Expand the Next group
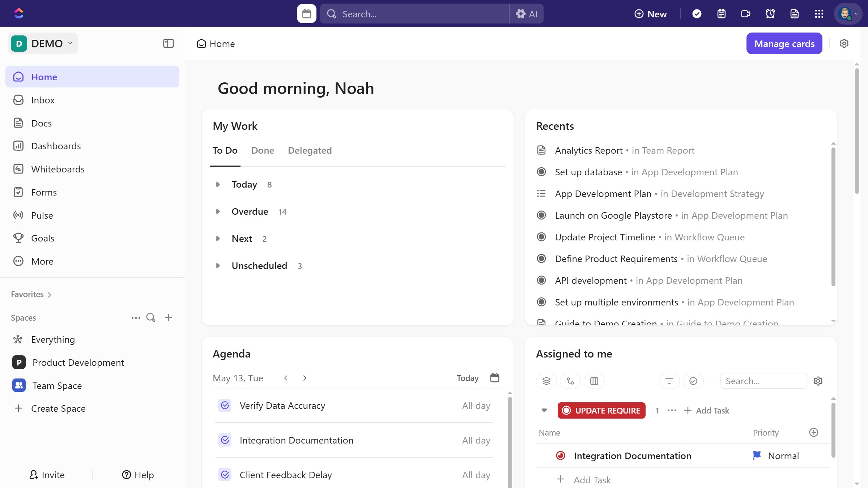Image resolution: width=868 pixels, height=488 pixels. (218, 239)
